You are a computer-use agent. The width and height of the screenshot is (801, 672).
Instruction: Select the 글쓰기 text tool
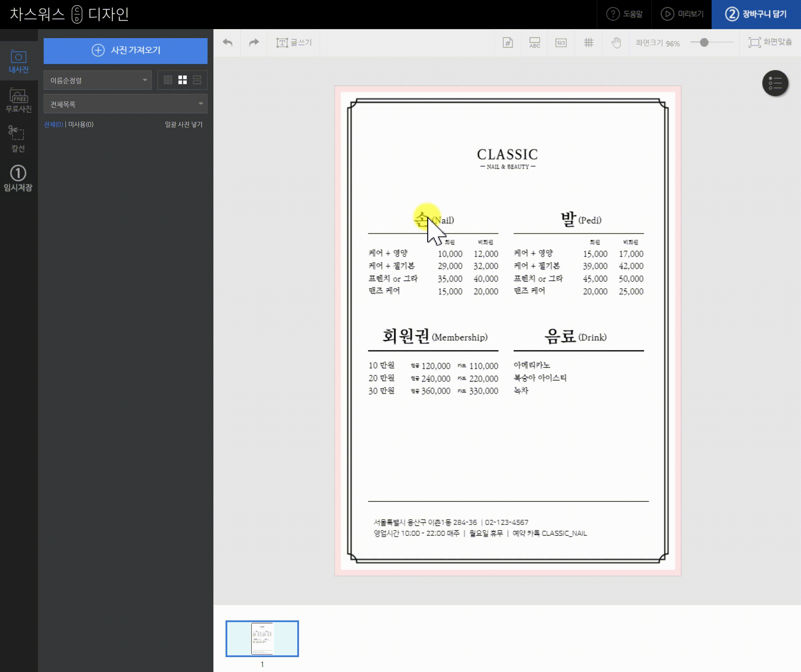coord(294,42)
